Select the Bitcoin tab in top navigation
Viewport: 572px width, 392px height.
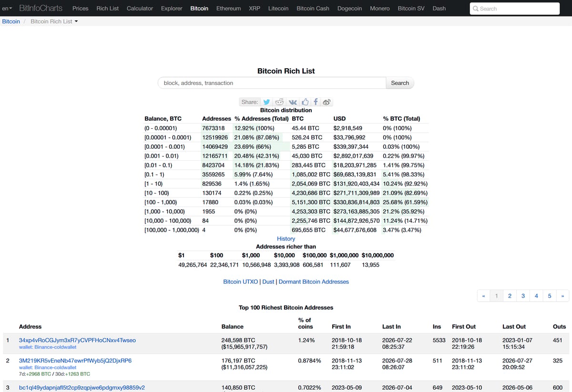click(199, 9)
